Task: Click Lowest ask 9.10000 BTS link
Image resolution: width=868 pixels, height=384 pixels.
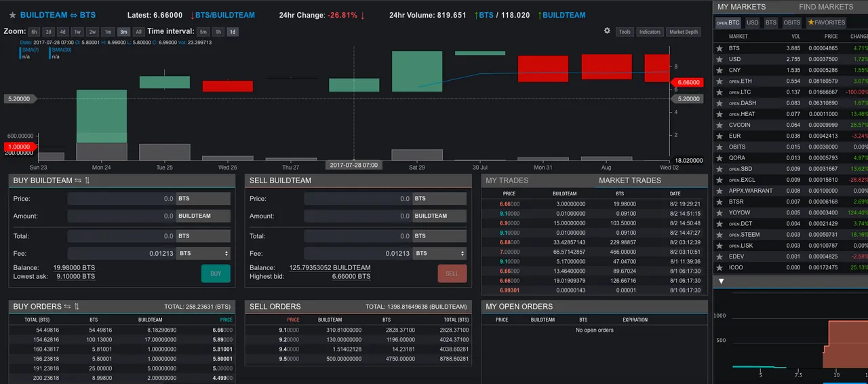Action: 75,277
